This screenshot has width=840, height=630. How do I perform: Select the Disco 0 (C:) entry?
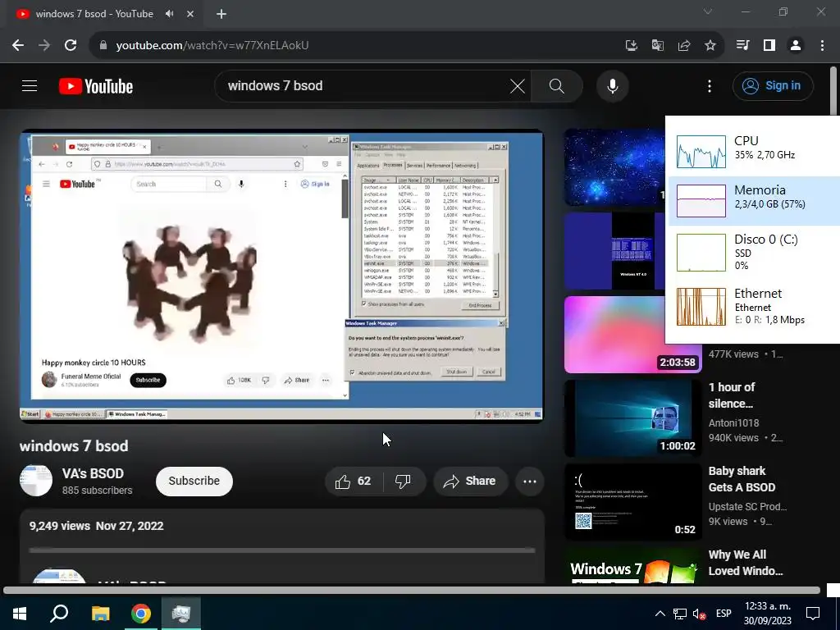point(755,252)
